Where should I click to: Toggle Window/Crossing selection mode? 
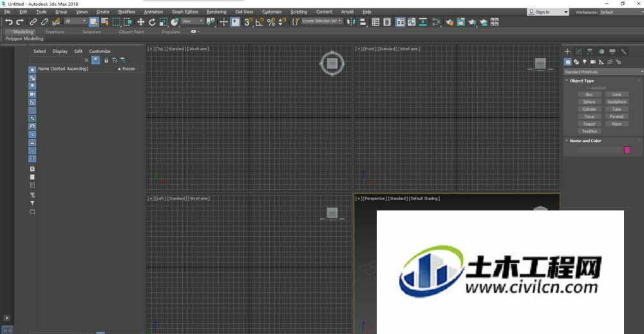128,22
